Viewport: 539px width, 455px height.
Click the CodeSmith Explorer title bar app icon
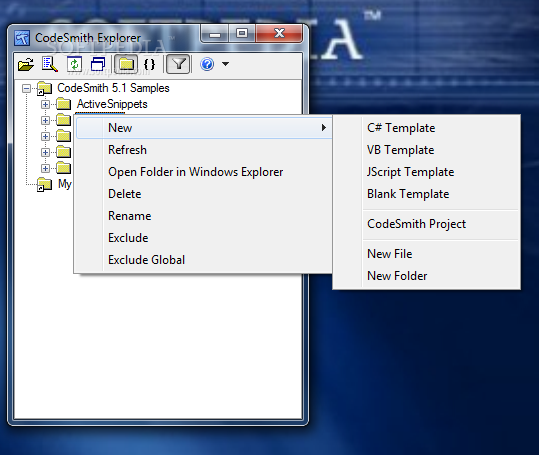point(22,38)
